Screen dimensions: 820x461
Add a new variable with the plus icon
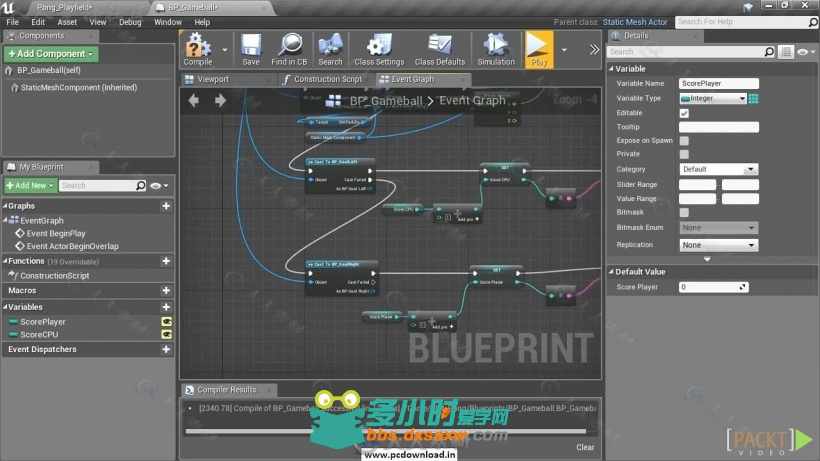pyautogui.click(x=166, y=307)
